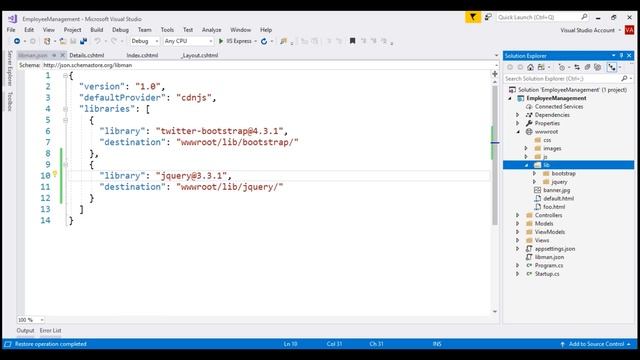640x360 pixels.
Task: Click the Collapse All icon in Solution Explorer
Action: click(x=587, y=67)
